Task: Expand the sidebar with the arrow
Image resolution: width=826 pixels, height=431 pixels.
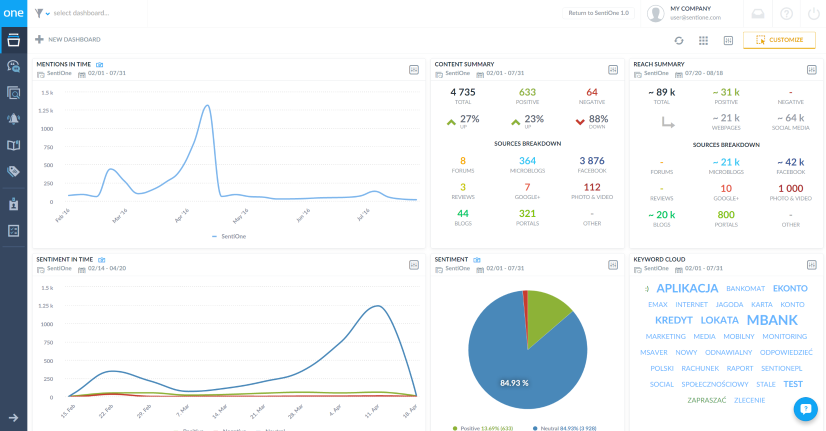Action: click(13, 417)
